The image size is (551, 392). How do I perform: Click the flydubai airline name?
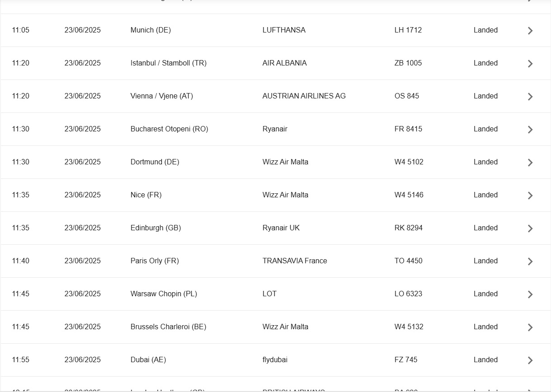275,360
